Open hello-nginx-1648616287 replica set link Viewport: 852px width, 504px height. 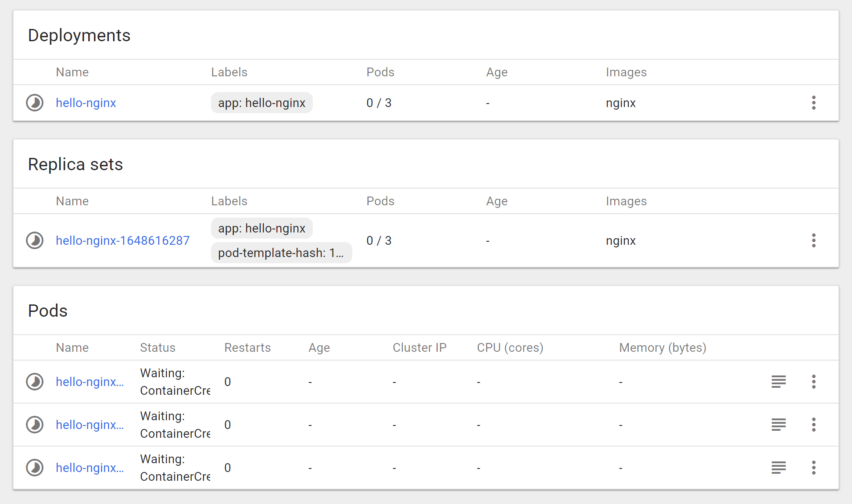[123, 240]
